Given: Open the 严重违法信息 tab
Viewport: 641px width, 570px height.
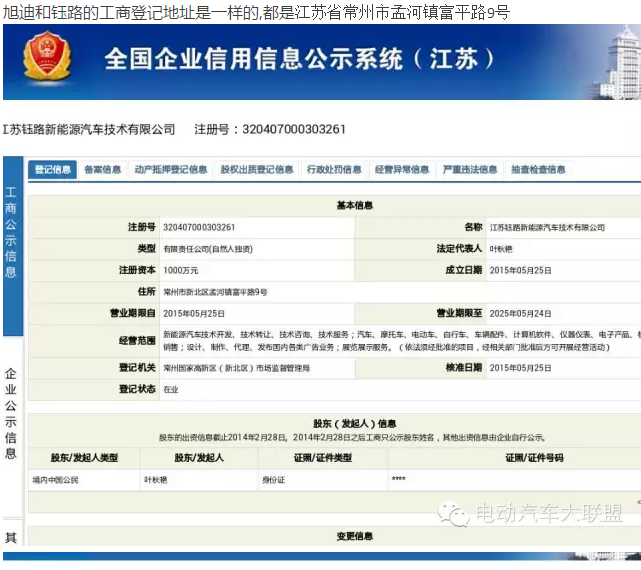Looking at the screenshot, I should (x=470, y=169).
